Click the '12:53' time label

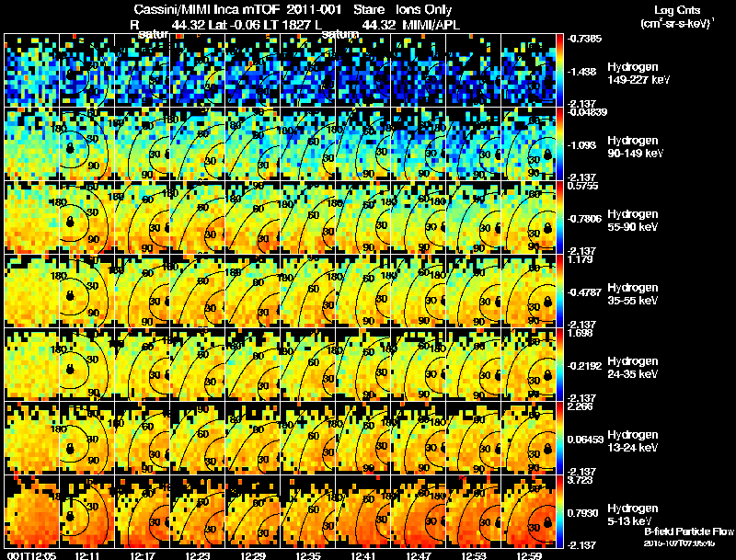tap(474, 555)
